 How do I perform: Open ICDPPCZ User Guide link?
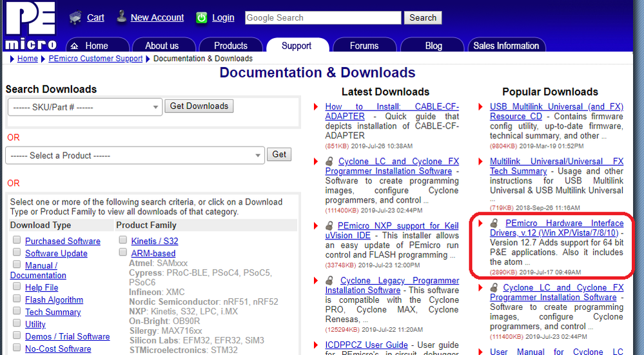[x=366, y=345]
